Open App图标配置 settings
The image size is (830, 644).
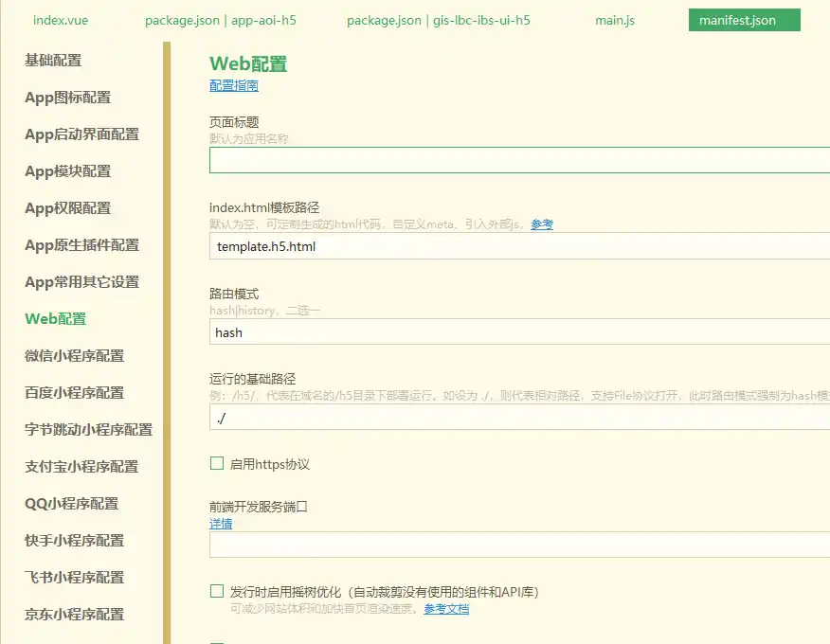pyautogui.click(x=67, y=97)
